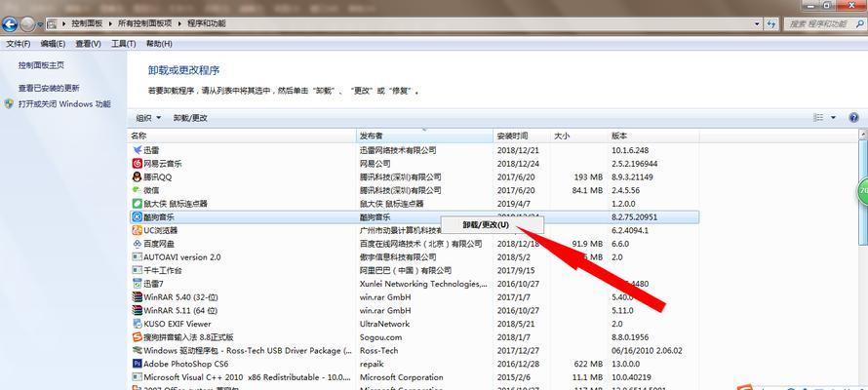This screenshot has height=390, width=868.
Task: Expand the arrow after 控制面板 breadcrumb
Action: tap(113, 23)
